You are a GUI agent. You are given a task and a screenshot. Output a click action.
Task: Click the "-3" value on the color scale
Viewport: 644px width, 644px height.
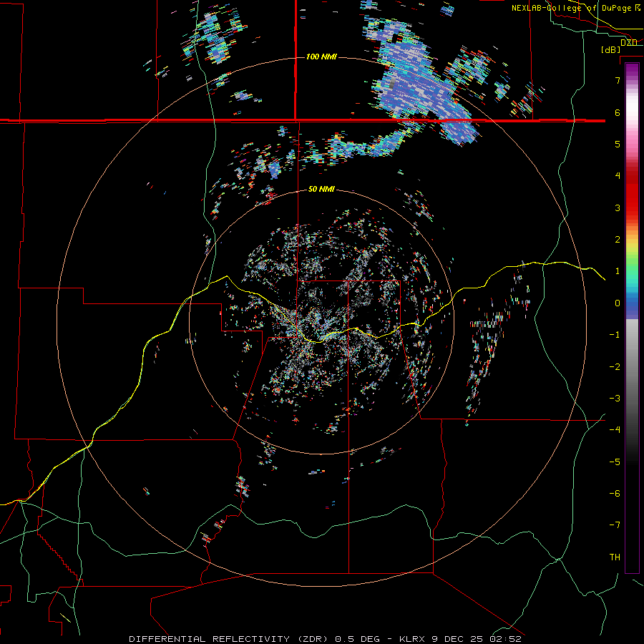615,399
